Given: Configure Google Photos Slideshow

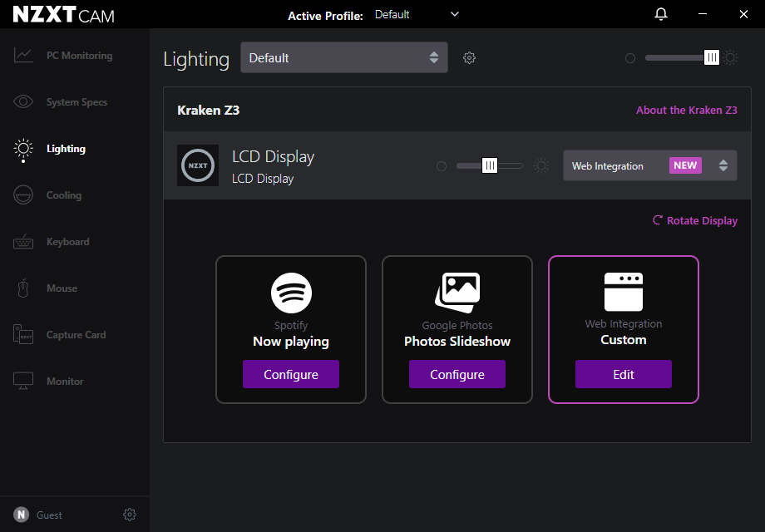Looking at the screenshot, I should point(457,374).
